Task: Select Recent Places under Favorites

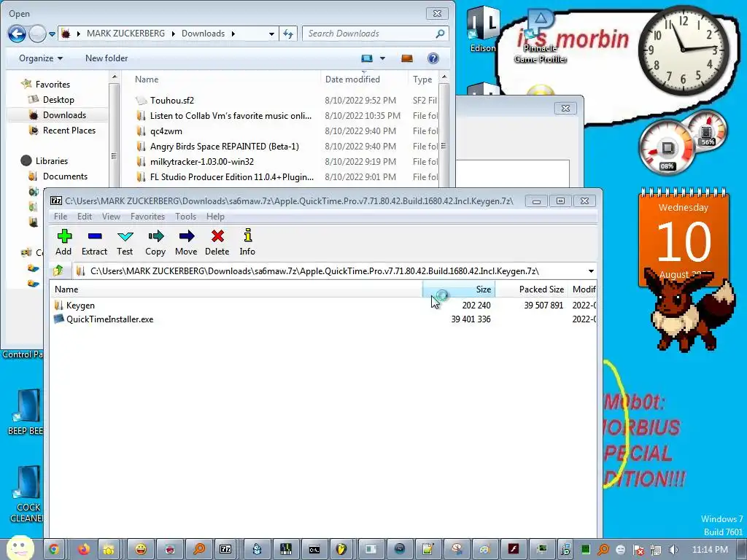Action: point(69,130)
